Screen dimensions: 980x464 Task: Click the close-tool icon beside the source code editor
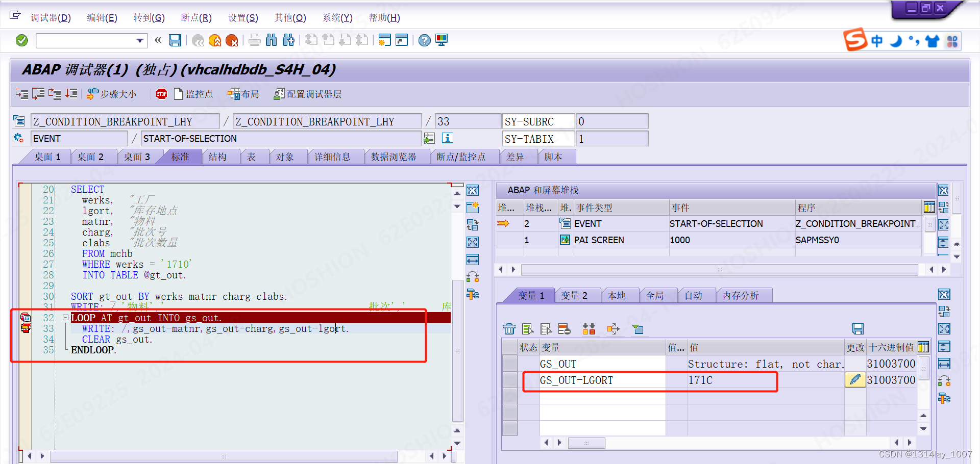pyautogui.click(x=473, y=190)
